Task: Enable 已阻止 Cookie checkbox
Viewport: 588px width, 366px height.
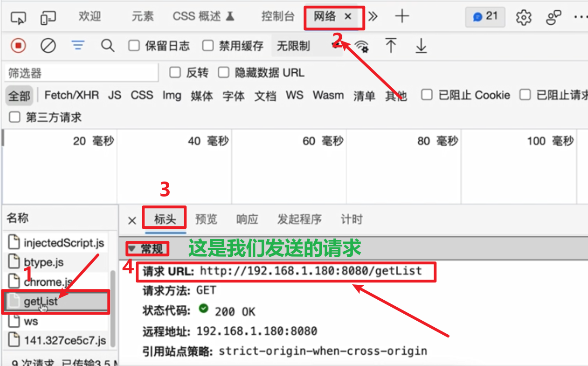Action: [x=427, y=95]
